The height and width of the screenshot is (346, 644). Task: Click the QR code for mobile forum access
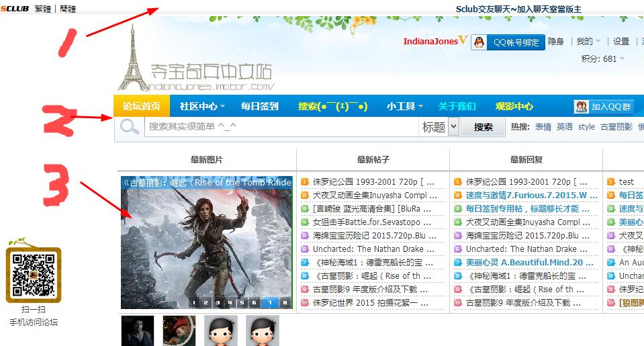coord(34,275)
